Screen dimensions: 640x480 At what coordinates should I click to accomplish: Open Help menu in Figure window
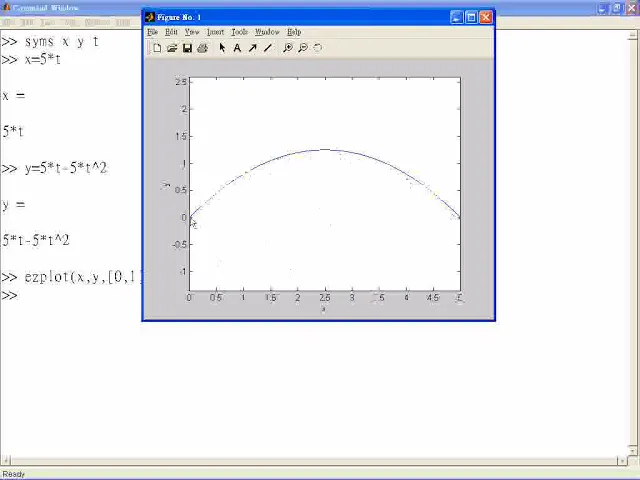294,32
